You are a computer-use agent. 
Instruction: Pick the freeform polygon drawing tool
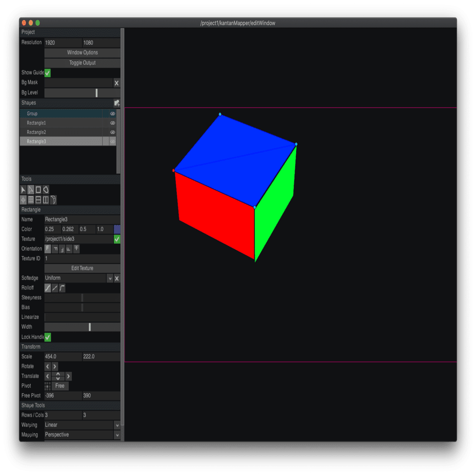pos(46,189)
